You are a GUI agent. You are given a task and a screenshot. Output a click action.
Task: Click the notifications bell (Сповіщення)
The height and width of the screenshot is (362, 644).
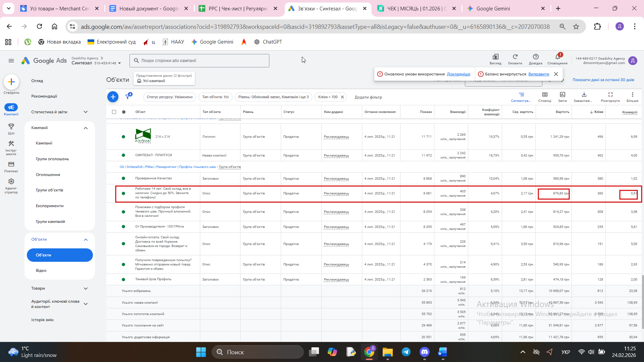click(x=557, y=57)
